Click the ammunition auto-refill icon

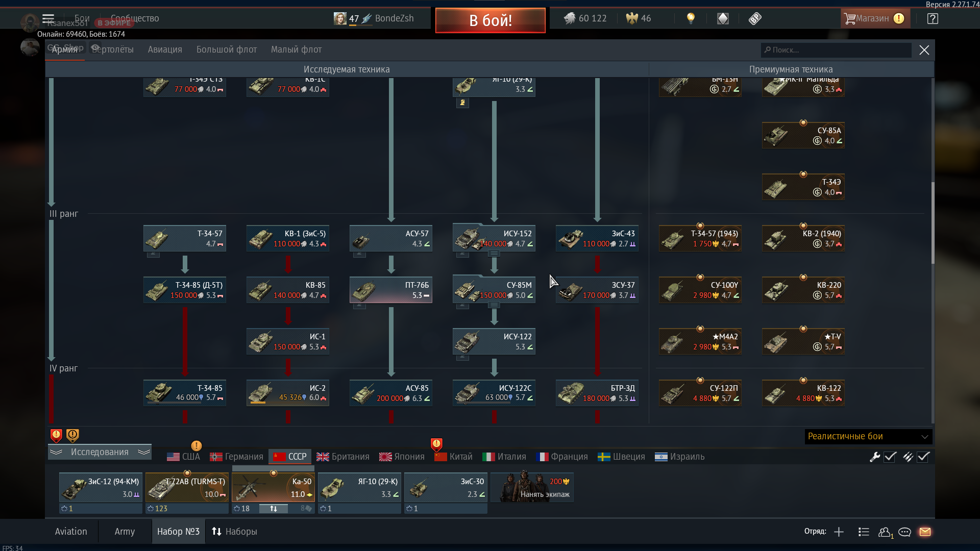click(908, 457)
